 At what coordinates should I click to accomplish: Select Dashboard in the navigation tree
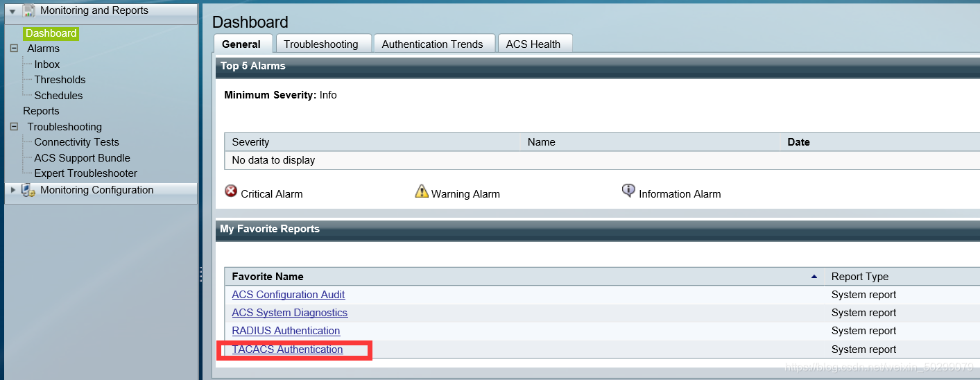51,33
